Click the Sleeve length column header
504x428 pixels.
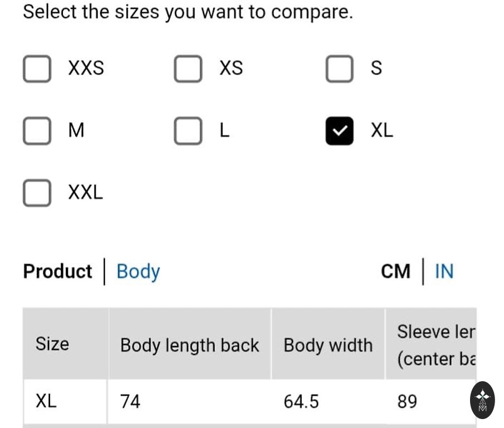(436, 345)
